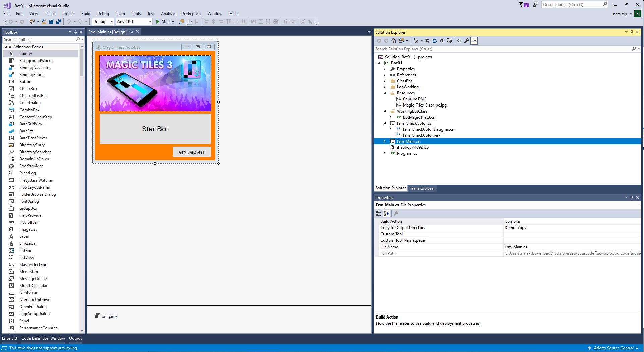This screenshot has width=644, height=352.
Task: Go to Solution Explorer Home view
Action: [x=394, y=41]
